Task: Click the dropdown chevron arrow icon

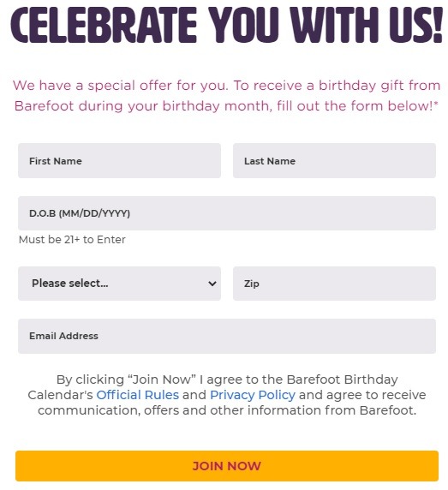Action: pyautogui.click(x=212, y=284)
